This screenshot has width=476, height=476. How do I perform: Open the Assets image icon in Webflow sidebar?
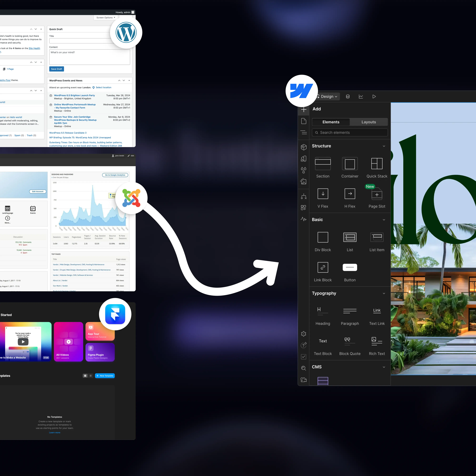pos(304,182)
